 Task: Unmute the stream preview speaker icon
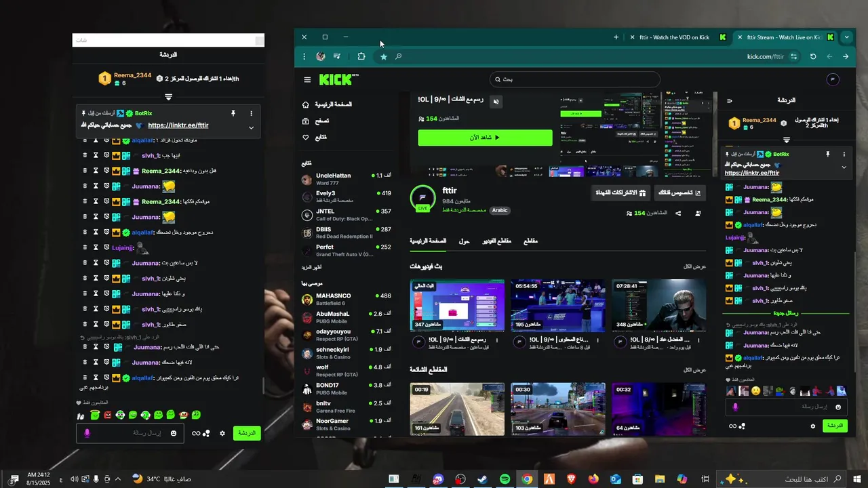click(496, 101)
